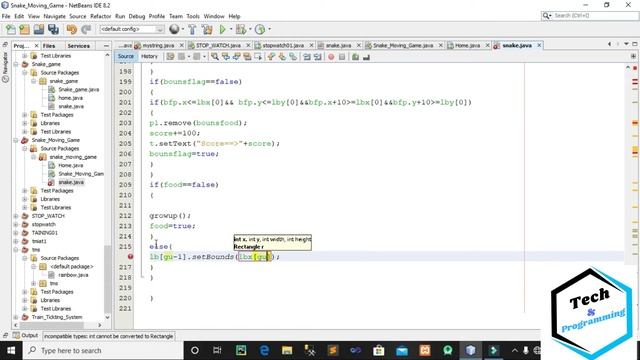Click the Open Project toolbar icon
This screenshot has width=640, height=360.
pyautogui.click(x=39, y=29)
